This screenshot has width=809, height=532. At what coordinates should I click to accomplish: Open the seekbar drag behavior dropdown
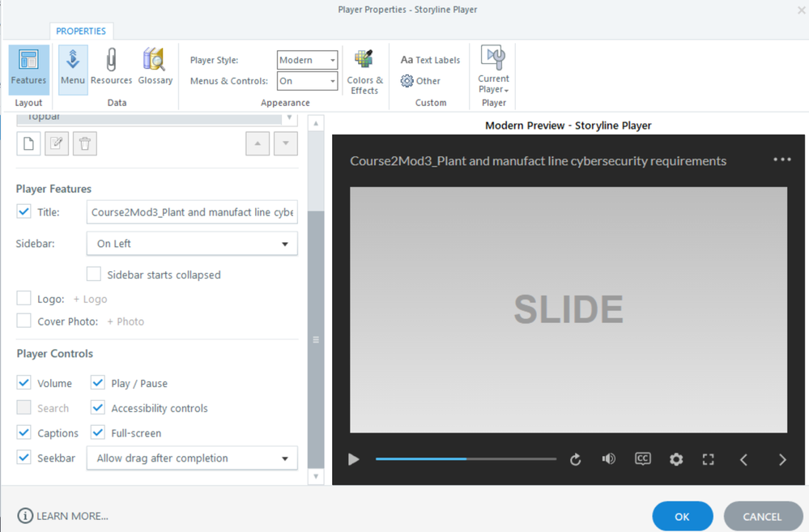pos(191,458)
